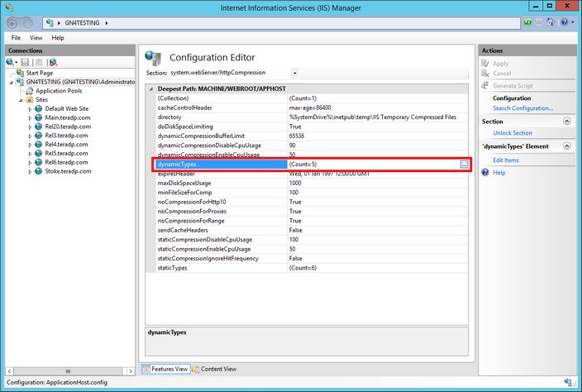Collapse the Deepest Path group header
This screenshot has height=392, width=582.
[x=150, y=89]
